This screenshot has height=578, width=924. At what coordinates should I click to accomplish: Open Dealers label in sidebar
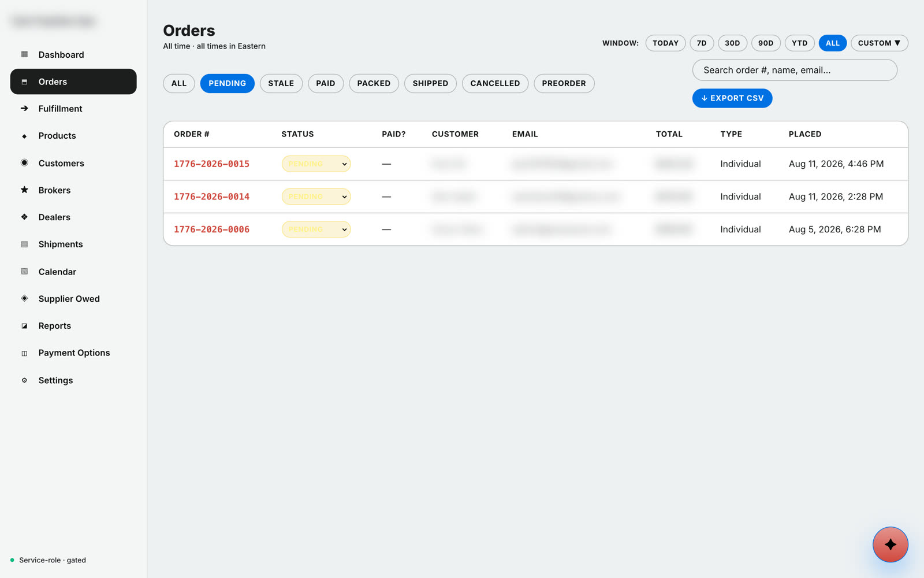point(54,217)
